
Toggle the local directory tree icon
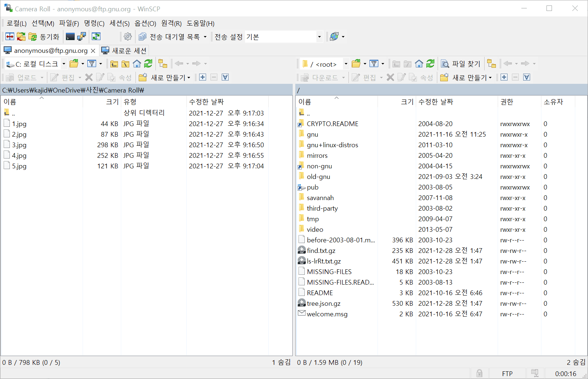pyautogui.click(x=162, y=64)
